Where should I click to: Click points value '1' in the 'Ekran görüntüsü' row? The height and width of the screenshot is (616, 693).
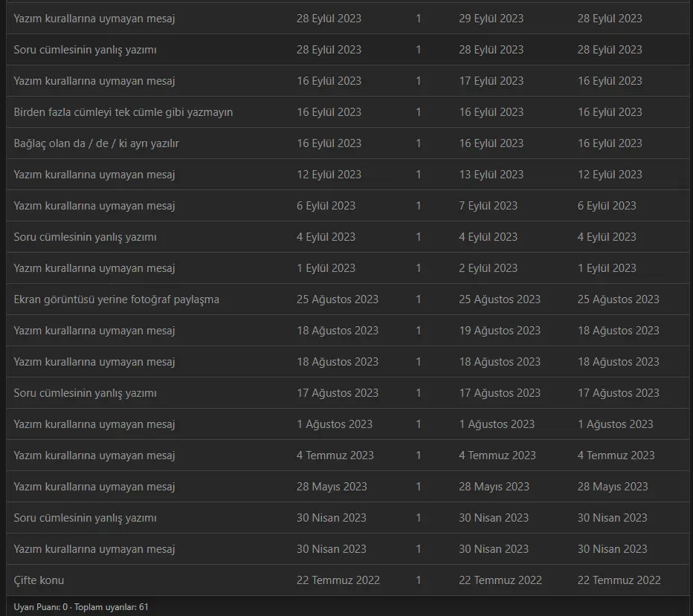pos(418,299)
